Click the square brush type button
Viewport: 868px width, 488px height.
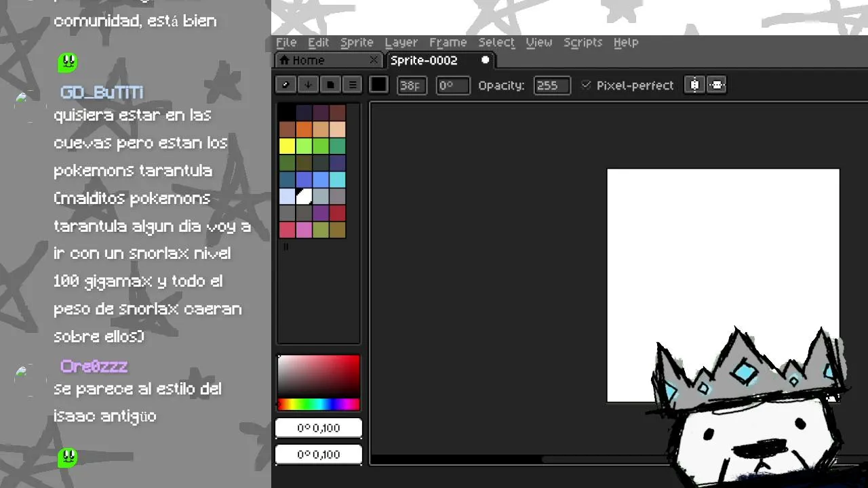(378, 85)
